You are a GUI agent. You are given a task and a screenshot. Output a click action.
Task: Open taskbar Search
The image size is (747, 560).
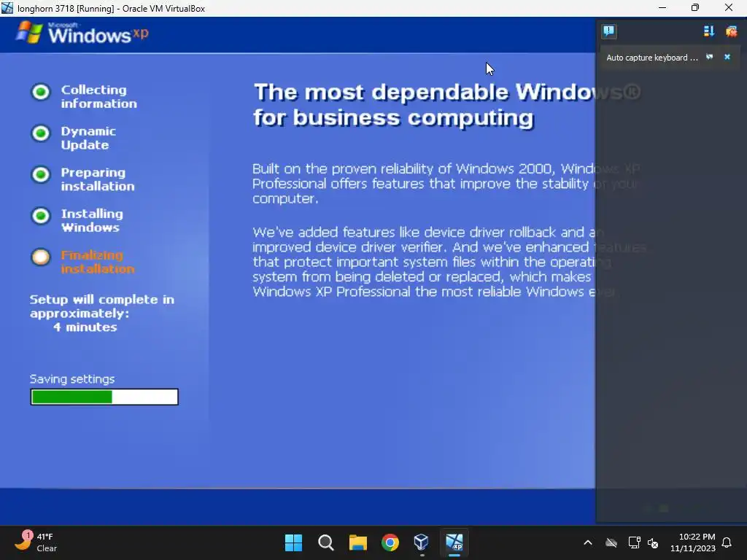point(326,542)
